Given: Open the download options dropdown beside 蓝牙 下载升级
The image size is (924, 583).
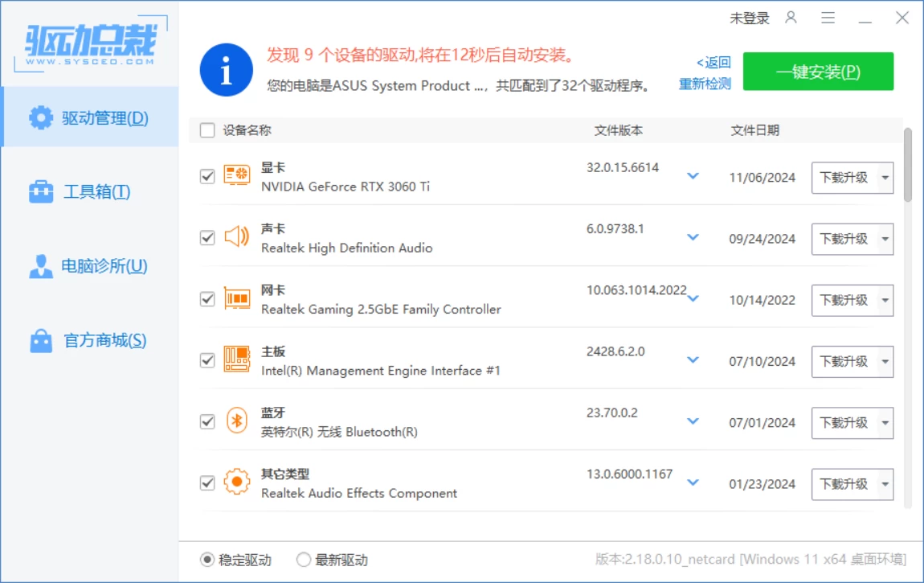Looking at the screenshot, I should (884, 423).
